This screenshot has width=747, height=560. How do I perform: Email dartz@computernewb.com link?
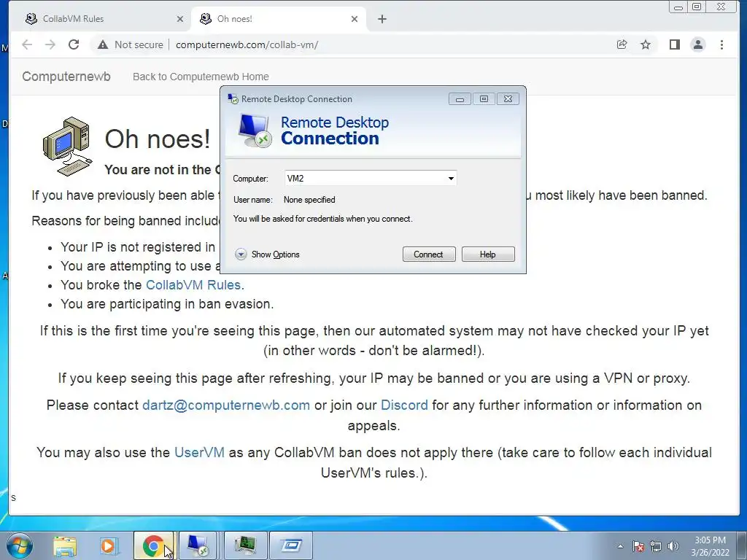pos(226,405)
